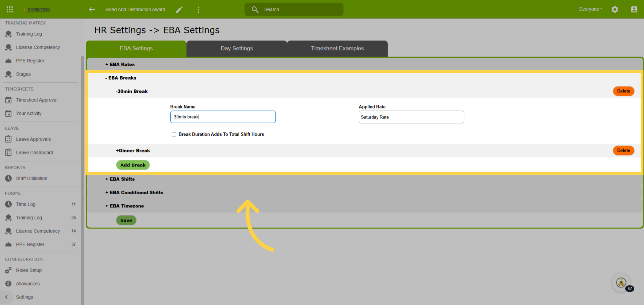Collapse the 30min Break item

tap(132, 91)
